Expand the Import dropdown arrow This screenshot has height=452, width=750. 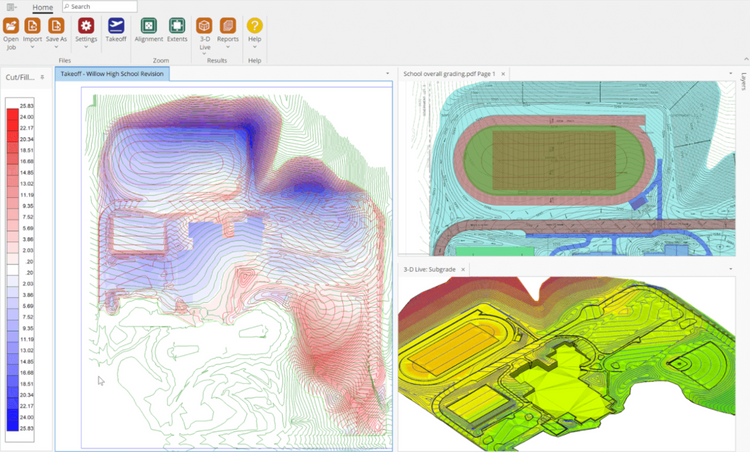(x=32, y=47)
